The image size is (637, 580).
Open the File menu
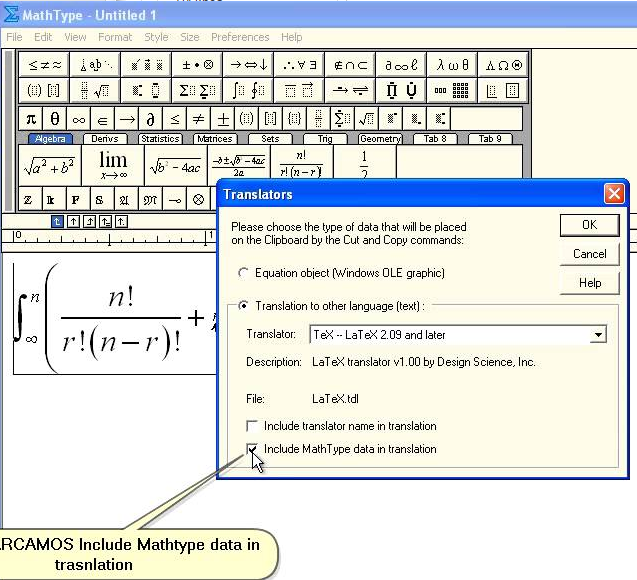(x=14, y=37)
